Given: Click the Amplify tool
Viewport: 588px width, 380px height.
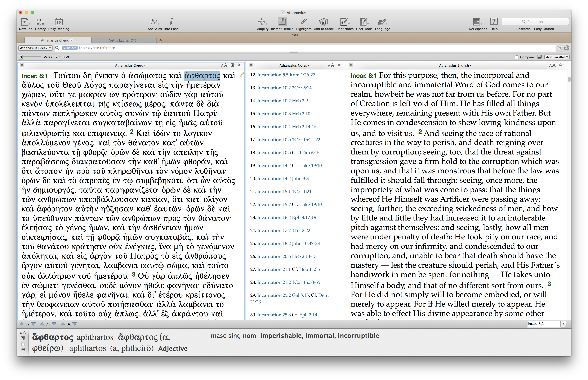Looking at the screenshot, I should 262,24.
